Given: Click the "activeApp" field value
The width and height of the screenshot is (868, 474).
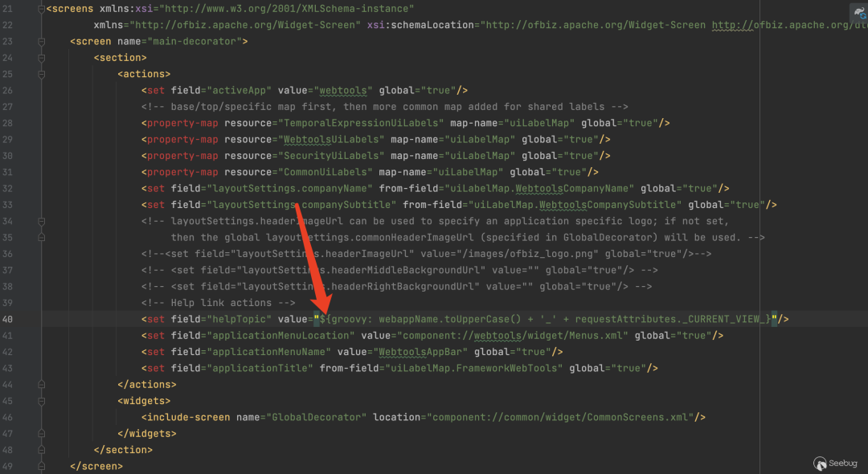Looking at the screenshot, I should 240,90.
